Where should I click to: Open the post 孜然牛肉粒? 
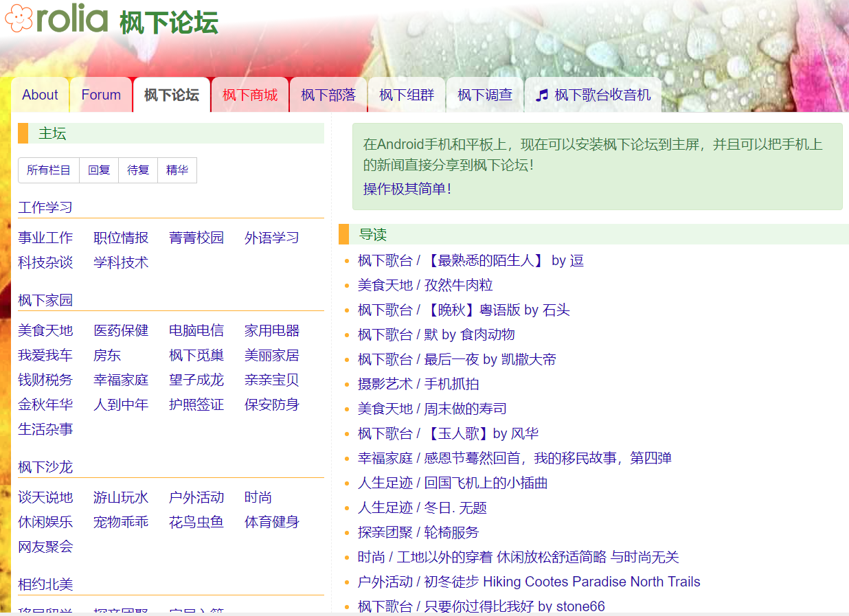click(459, 285)
